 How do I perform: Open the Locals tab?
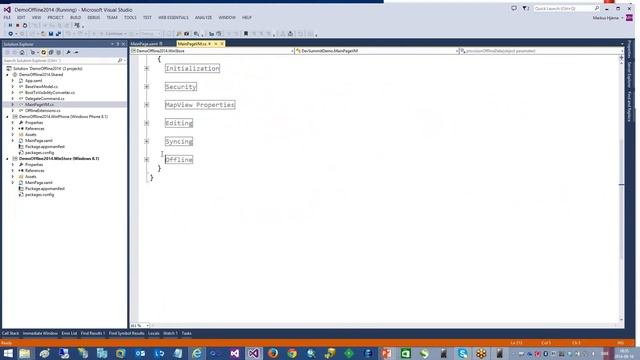(x=153, y=333)
